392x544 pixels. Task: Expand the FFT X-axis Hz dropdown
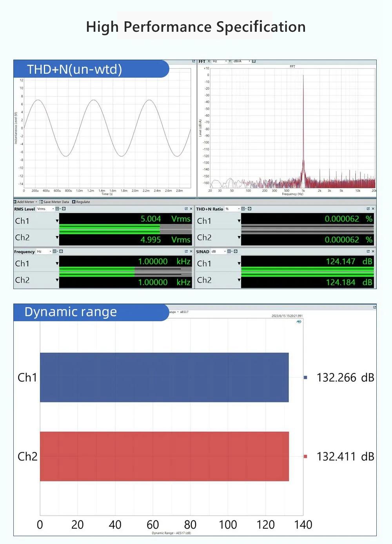coord(226,62)
